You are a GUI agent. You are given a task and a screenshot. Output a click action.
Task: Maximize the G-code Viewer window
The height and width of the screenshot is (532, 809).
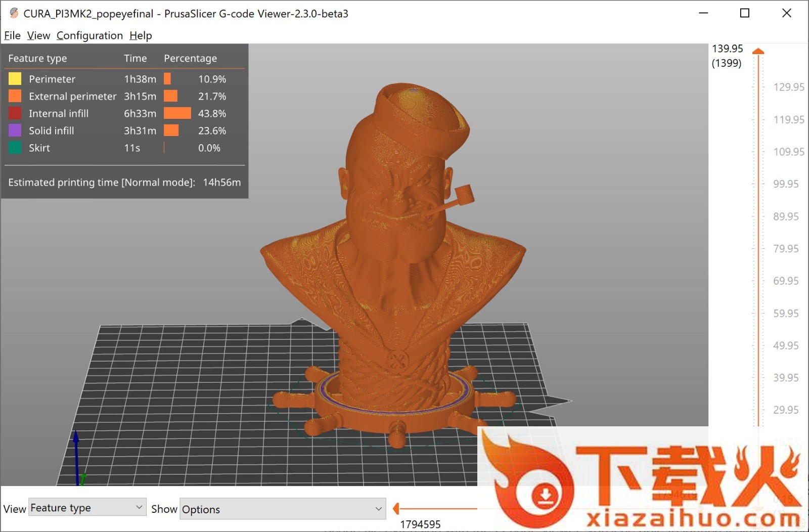tap(744, 13)
